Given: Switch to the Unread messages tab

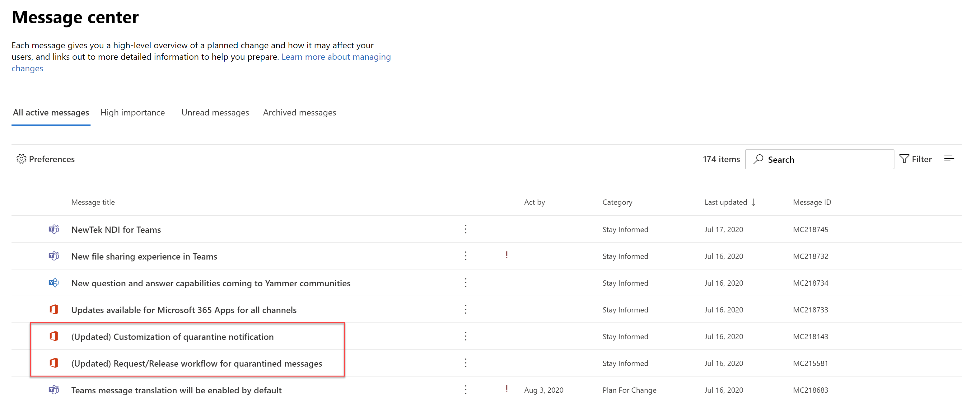Looking at the screenshot, I should 215,113.
